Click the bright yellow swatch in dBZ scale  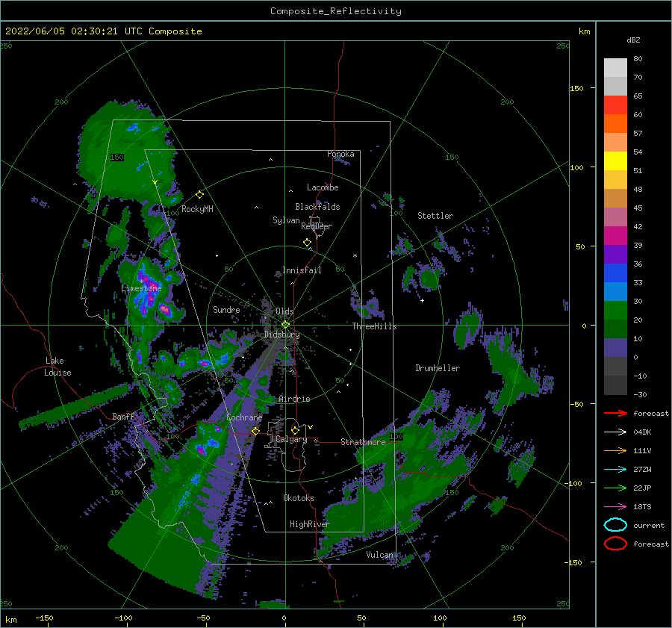coord(615,161)
